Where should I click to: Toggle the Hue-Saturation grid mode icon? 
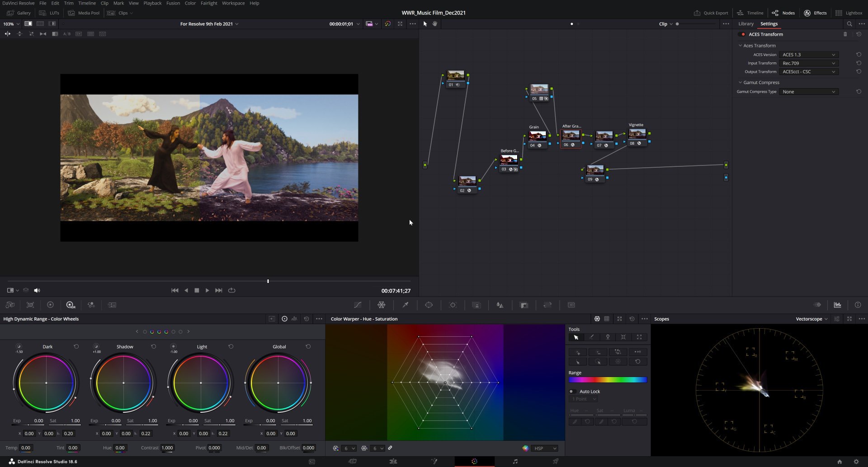click(597, 319)
